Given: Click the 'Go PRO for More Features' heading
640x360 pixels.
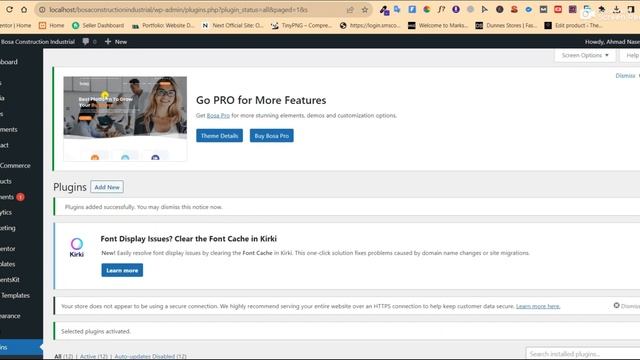Looking at the screenshot, I should coord(261,100).
